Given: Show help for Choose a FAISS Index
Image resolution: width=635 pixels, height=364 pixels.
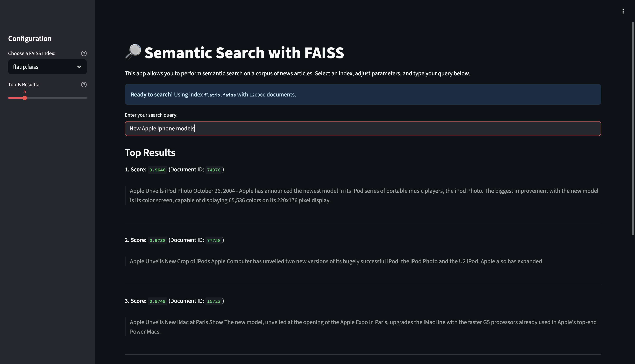Looking at the screenshot, I should (84, 53).
